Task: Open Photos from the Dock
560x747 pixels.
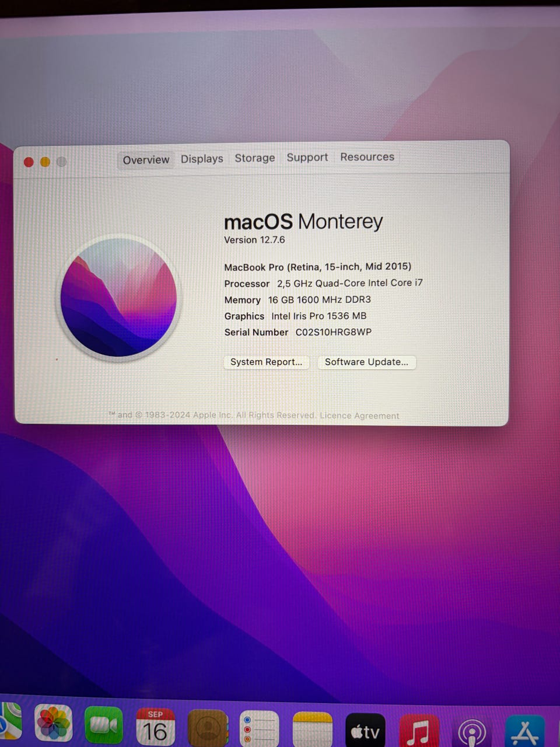Action: point(53,724)
